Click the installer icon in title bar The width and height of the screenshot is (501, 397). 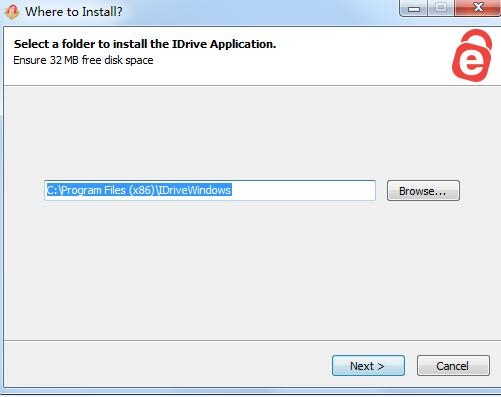pyautogui.click(x=12, y=12)
